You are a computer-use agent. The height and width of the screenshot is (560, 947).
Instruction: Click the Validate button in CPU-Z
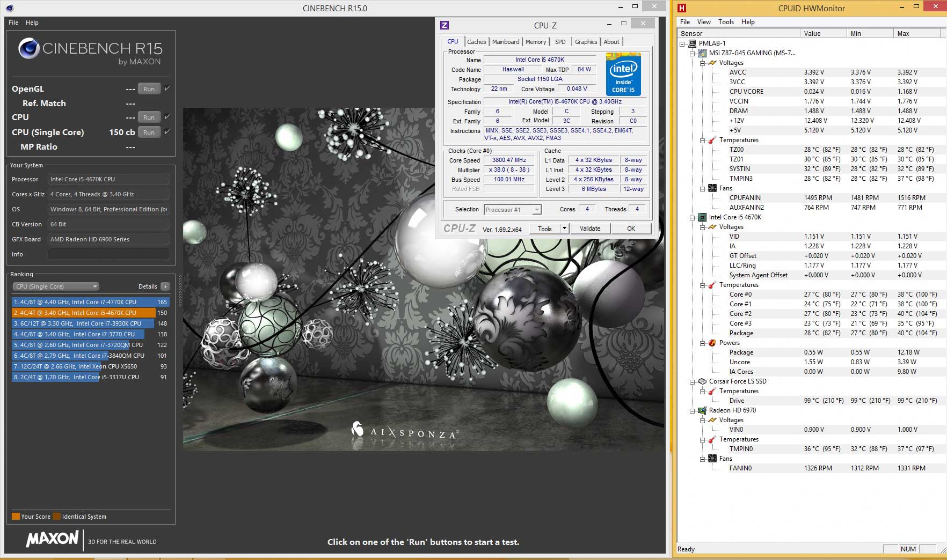(590, 229)
